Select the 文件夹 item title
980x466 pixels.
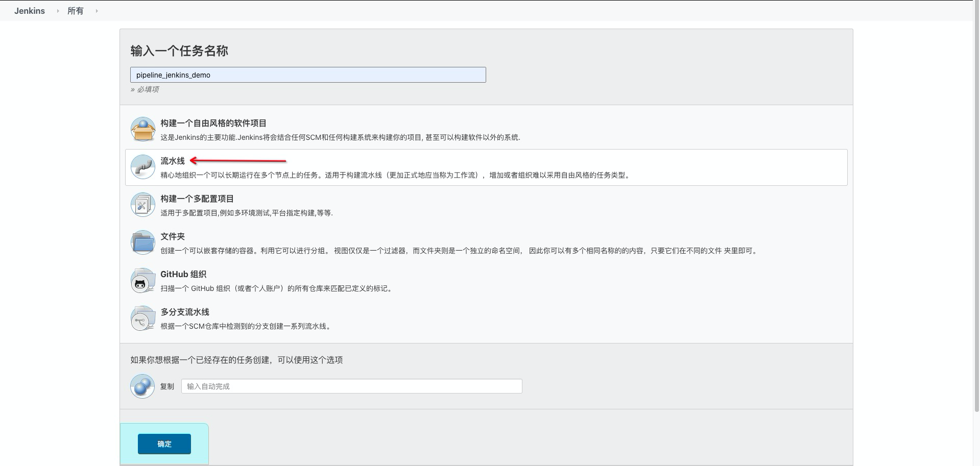point(173,236)
